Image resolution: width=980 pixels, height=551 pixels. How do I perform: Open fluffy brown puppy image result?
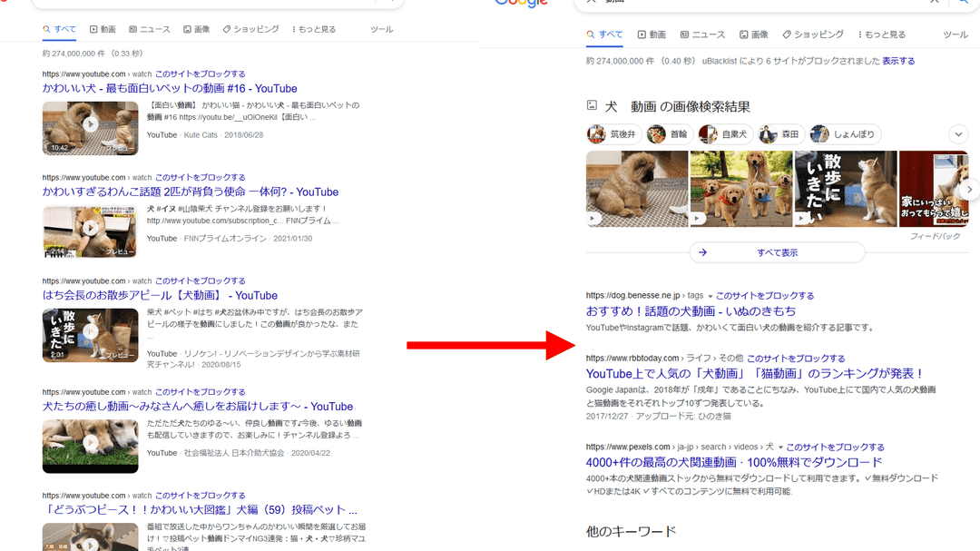coord(637,188)
